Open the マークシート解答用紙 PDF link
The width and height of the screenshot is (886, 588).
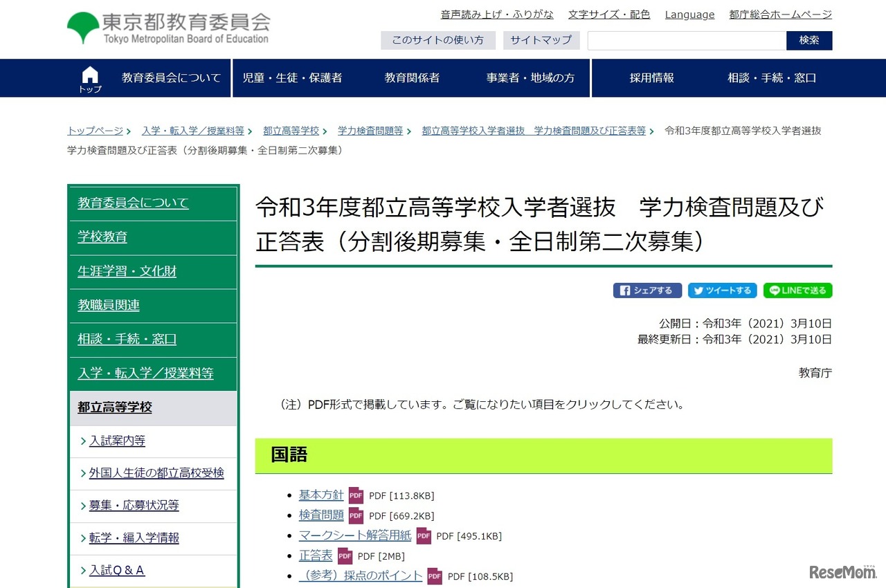(x=355, y=535)
